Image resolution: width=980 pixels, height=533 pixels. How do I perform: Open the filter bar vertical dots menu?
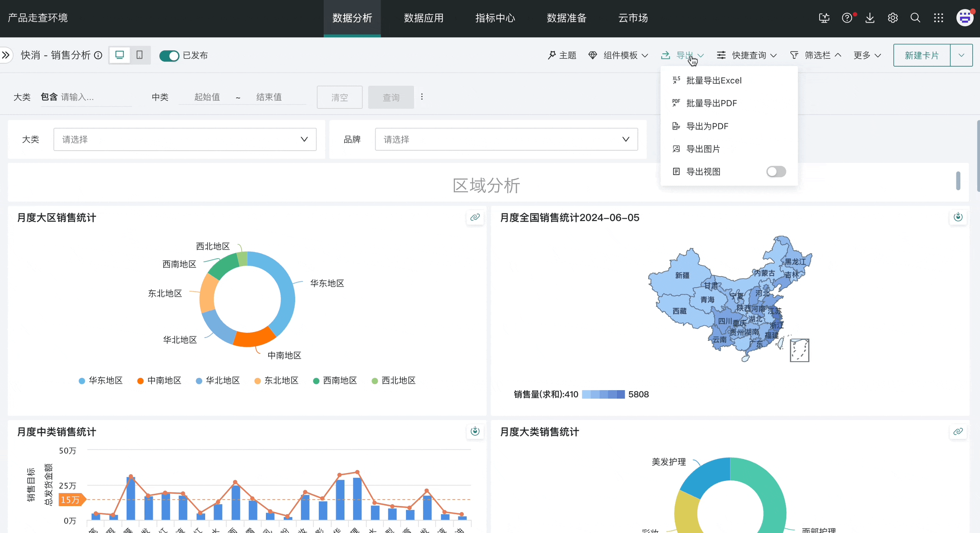tap(422, 97)
